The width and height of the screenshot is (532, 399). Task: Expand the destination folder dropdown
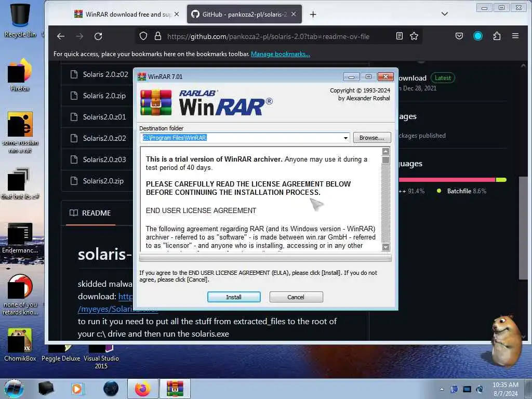coord(345,138)
